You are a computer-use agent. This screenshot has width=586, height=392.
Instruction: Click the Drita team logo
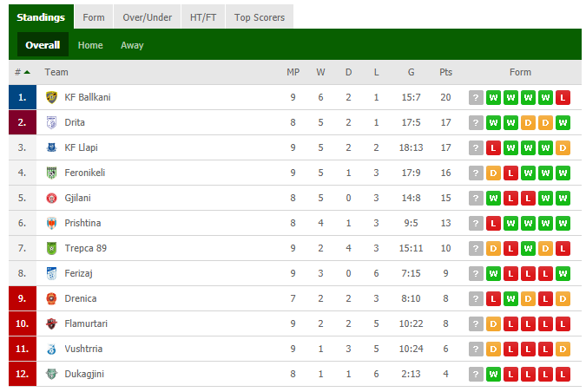[x=51, y=122]
